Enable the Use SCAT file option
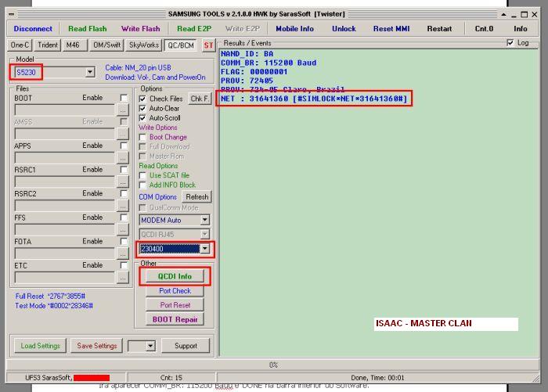The width and height of the screenshot is (548, 392). (142, 175)
